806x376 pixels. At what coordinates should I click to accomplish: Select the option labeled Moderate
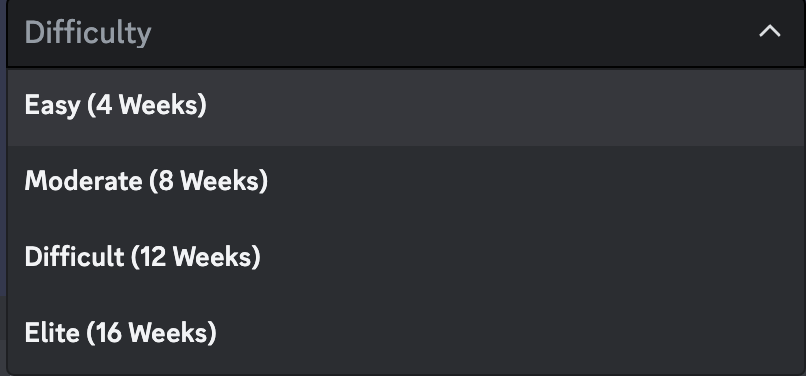coord(406,182)
